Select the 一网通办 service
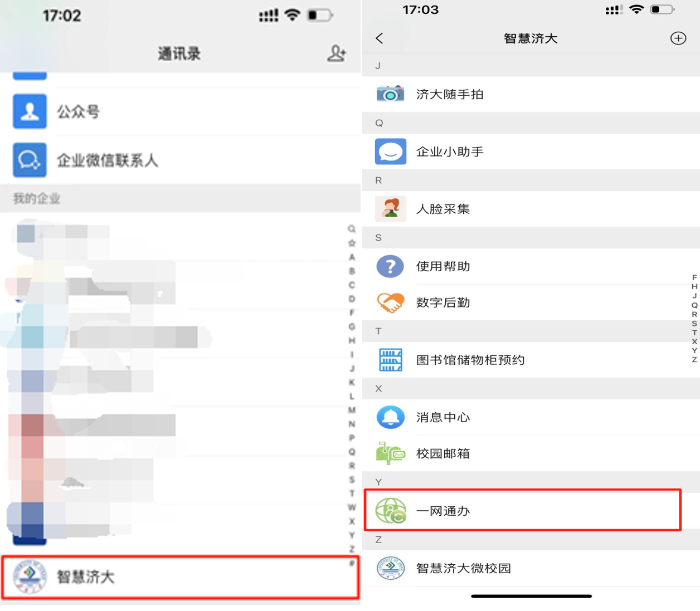 (523, 510)
